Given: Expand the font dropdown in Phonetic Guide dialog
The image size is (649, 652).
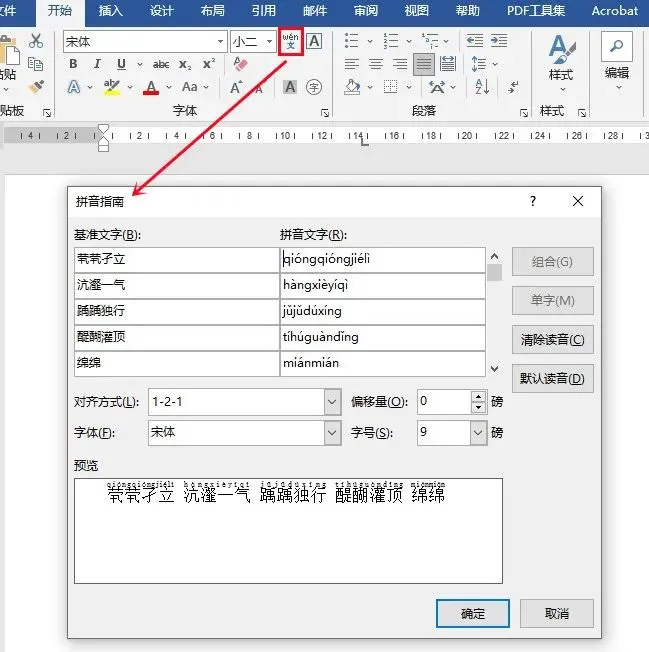Looking at the screenshot, I should [332, 433].
